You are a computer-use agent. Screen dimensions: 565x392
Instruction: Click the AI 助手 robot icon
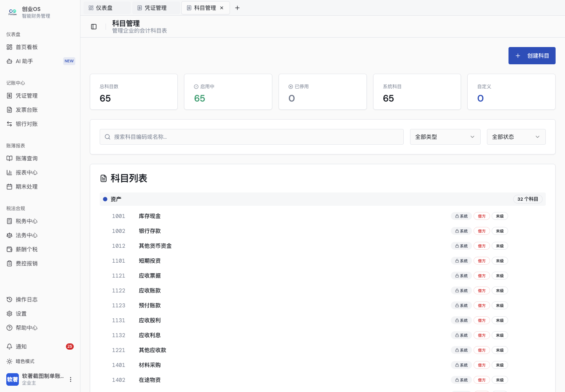[x=9, y=61]
